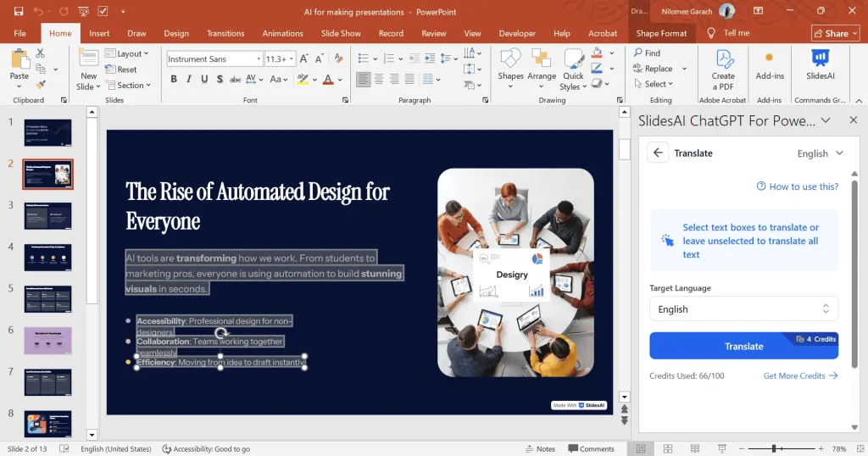
Task: Open the font name dropdown
Action: click(259, 58)
